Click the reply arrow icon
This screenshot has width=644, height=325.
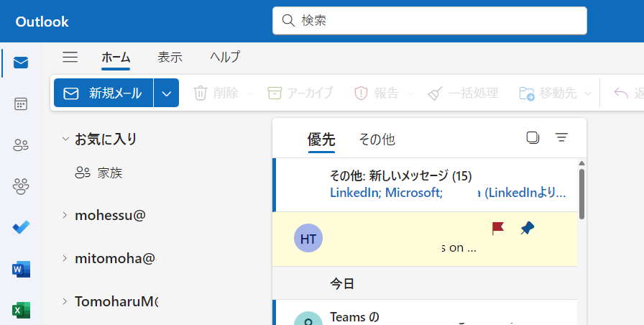click(x=621, y=93)
